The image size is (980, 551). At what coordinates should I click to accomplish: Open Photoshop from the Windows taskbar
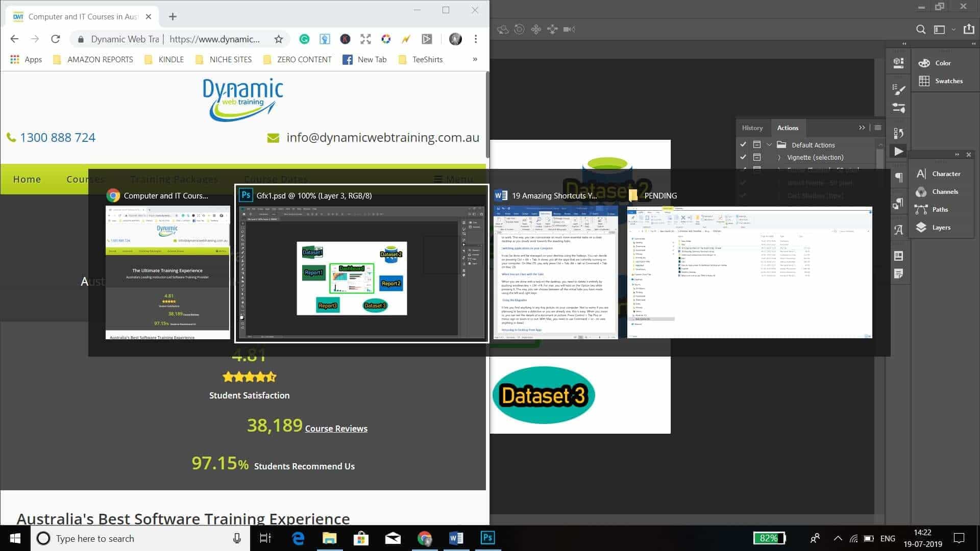pos(487,538)
